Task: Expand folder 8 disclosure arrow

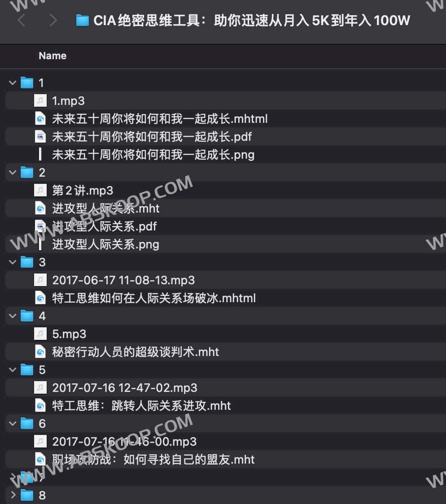Action: coord(13,495)
